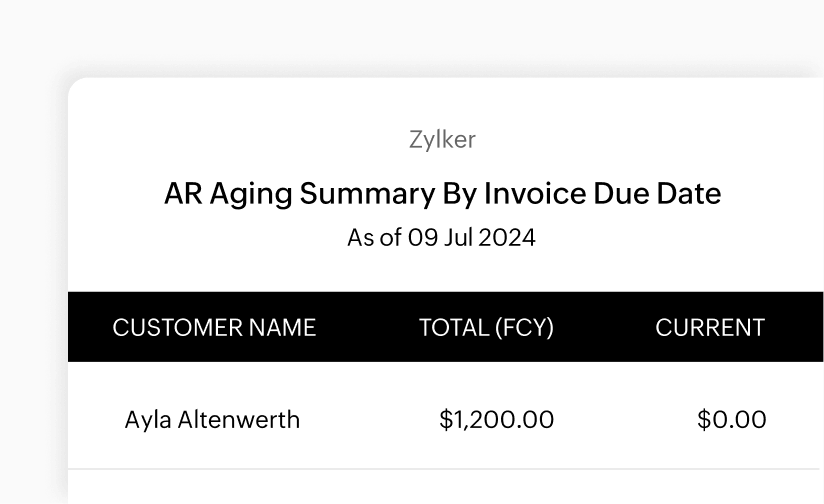Sort by the TOTAL (FCY) column header
The width and height of the screenshot is (824, 504).
pyautogui.click(x=486, y=327)
